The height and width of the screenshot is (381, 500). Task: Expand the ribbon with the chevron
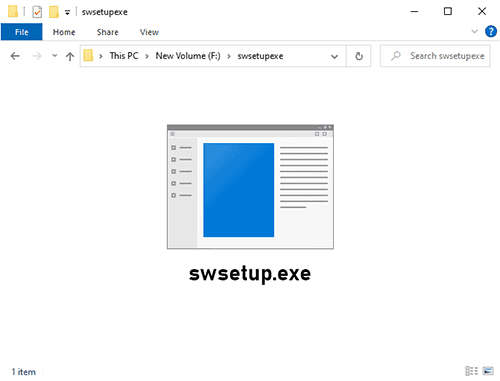(474, 32)
